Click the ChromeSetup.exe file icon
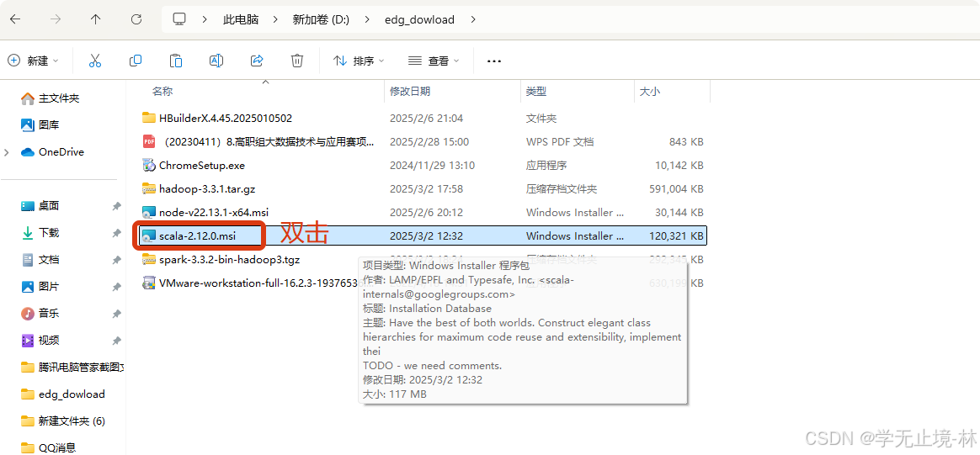Screen dimensions: 980x455 [x=149, y=166]
